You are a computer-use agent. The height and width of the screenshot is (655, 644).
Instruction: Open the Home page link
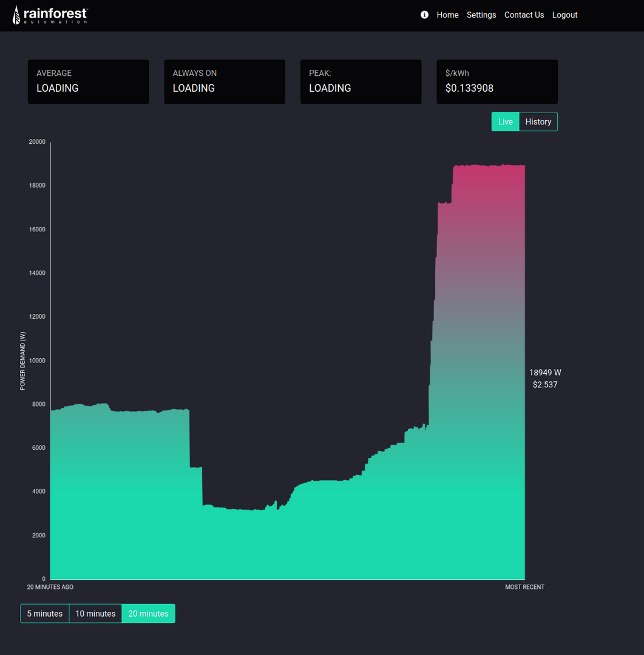tap(447, 15)
